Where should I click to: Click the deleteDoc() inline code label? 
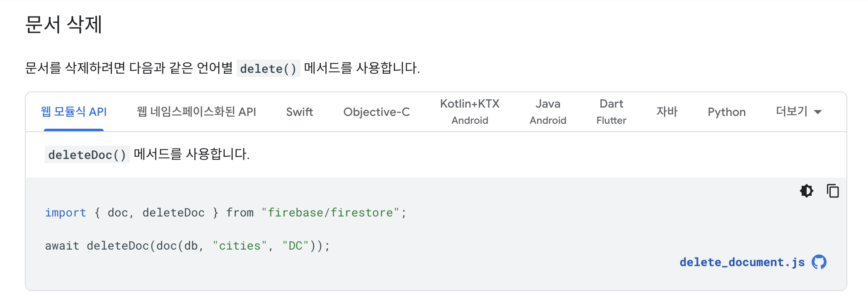[x=87, y=154]
